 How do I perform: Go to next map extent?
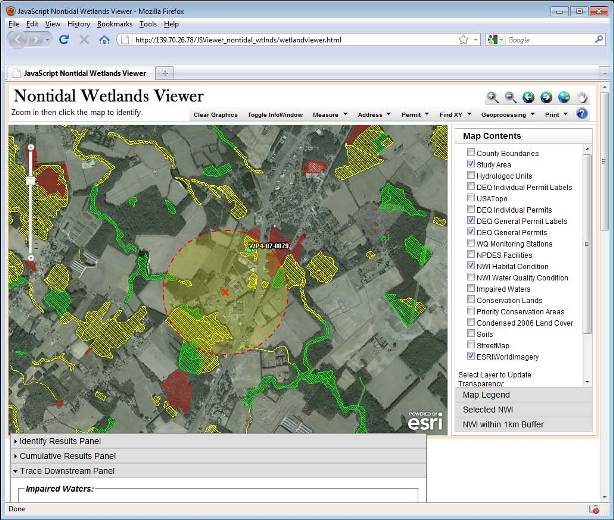tap(546, 97)
